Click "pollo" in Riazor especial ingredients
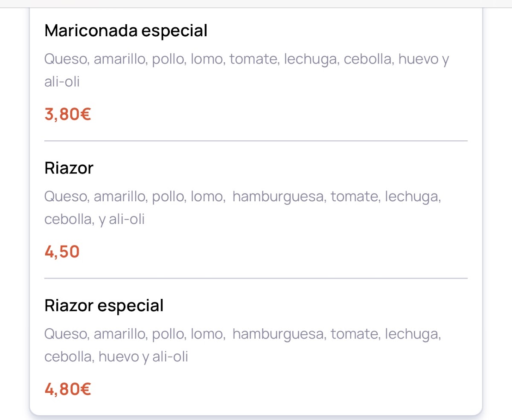Image resolution: width=512 pixels, height=420 pixels. pos(168,334)
